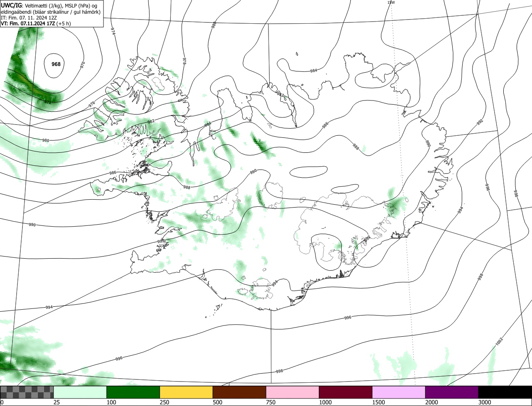The width and height of the screenshot is (532, 406).
Task: Click the bold 968 low pressure center label
Action: [56, 64]
